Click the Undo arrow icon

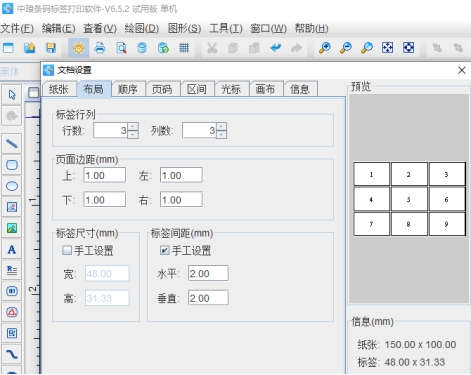click(276, 48)
